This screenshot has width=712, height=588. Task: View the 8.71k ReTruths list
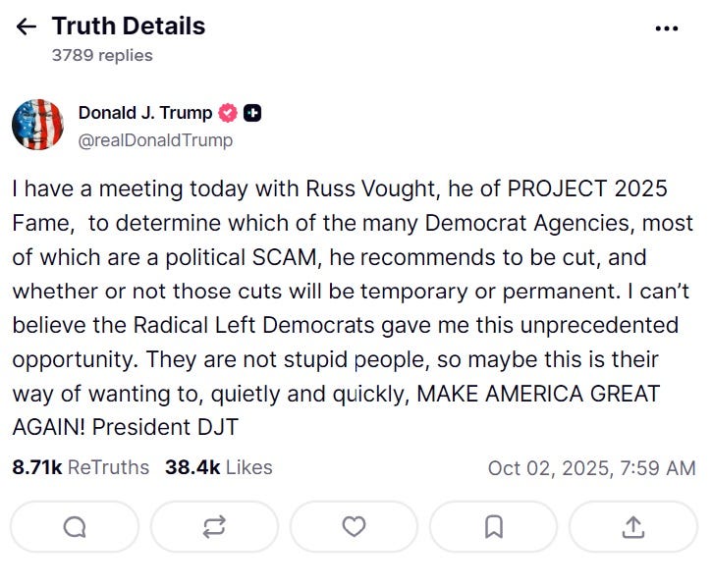(x=81, y=467)
